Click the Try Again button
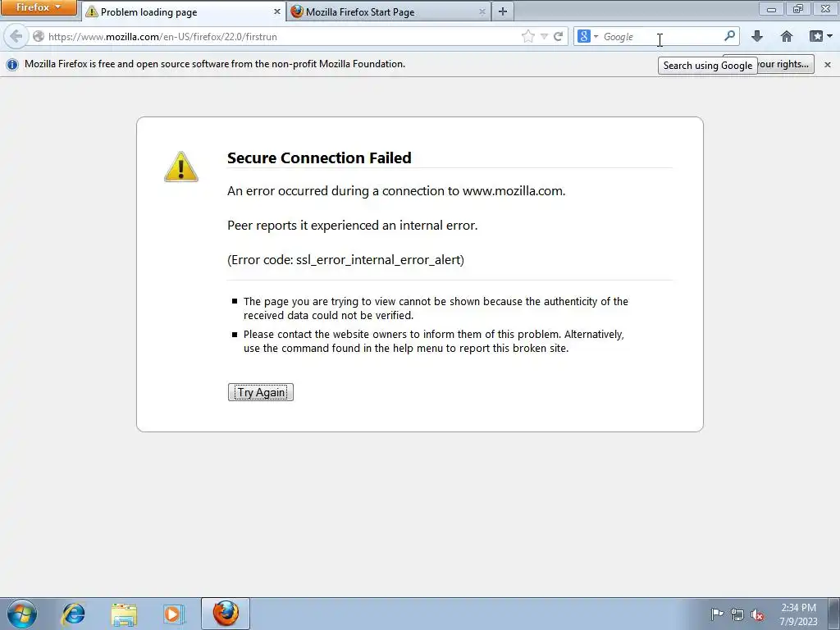 261,392
